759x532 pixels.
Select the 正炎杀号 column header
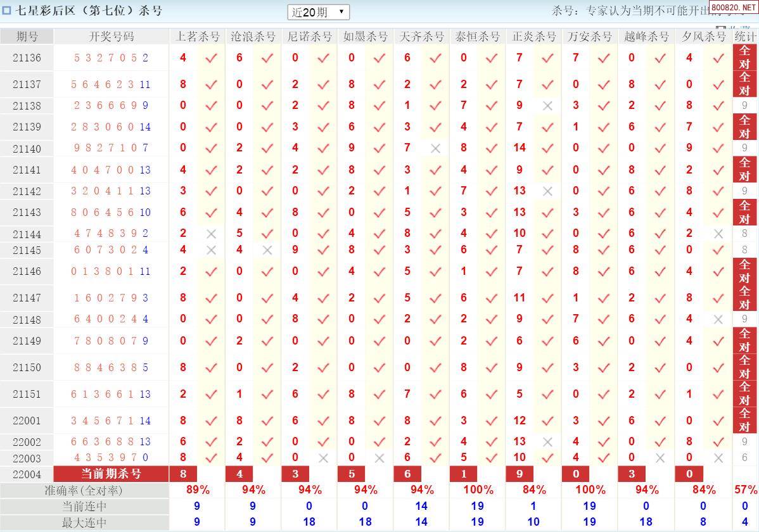(534, 36)
